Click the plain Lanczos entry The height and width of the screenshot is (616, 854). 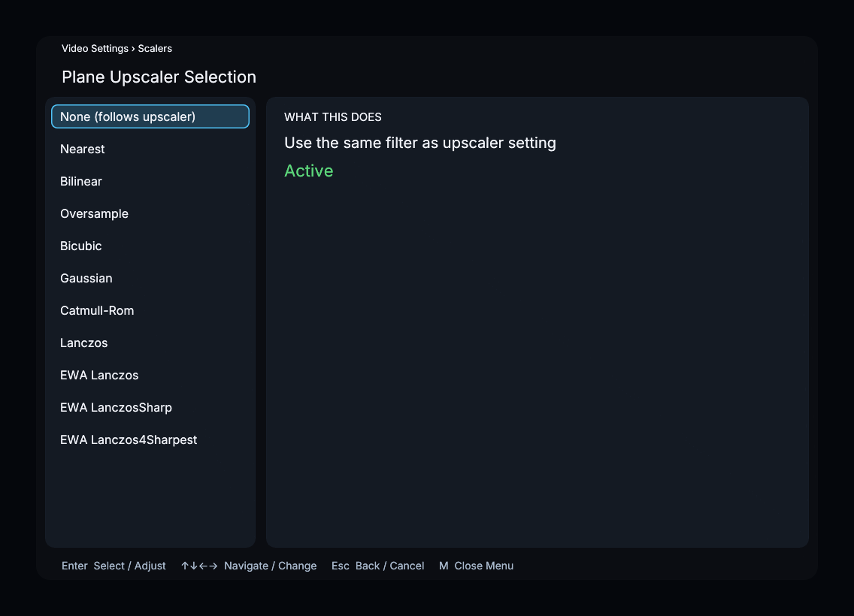coord(150,343)
